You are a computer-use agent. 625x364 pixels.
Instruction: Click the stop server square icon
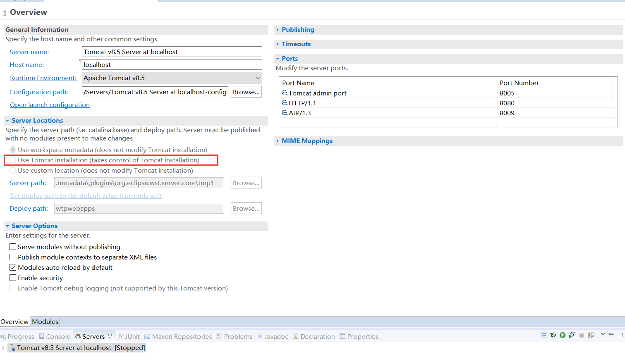582,335
